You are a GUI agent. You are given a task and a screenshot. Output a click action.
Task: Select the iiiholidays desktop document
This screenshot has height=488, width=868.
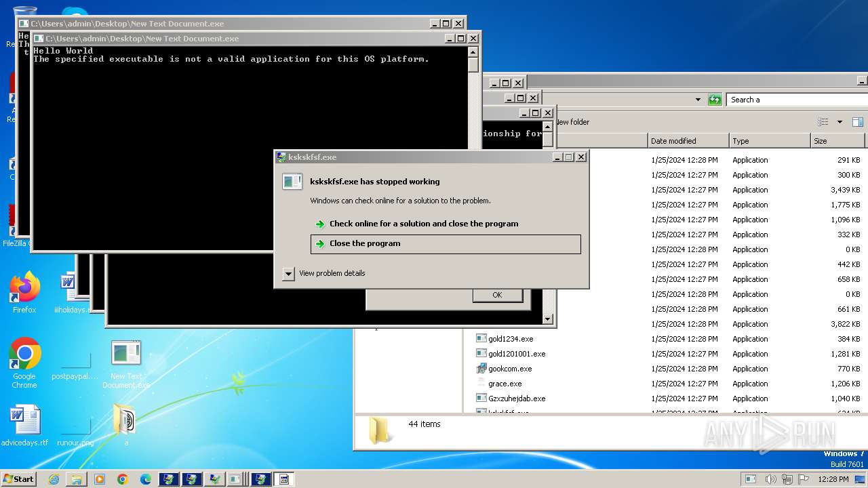(x=71, y=293)
